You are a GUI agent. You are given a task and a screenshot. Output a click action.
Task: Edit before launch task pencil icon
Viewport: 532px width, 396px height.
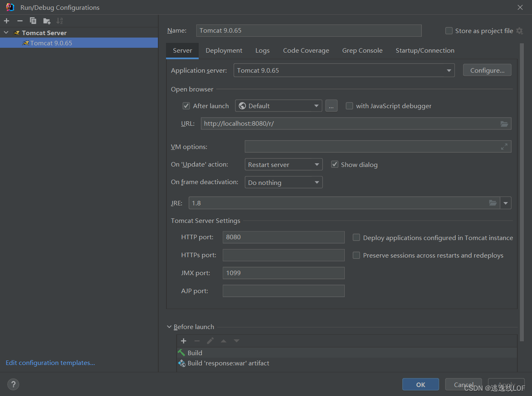point(210,341)
